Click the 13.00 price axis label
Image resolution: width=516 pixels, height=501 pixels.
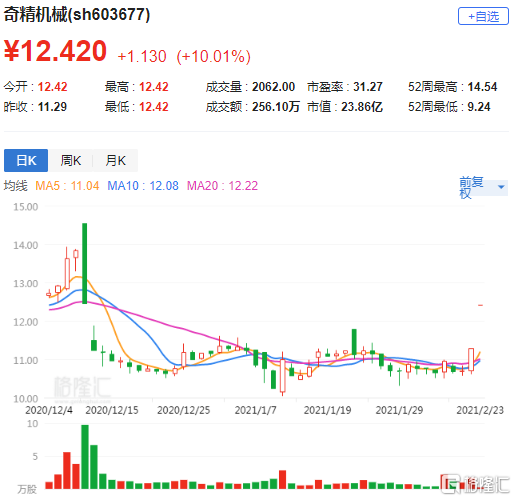click(x=26, y=284)
